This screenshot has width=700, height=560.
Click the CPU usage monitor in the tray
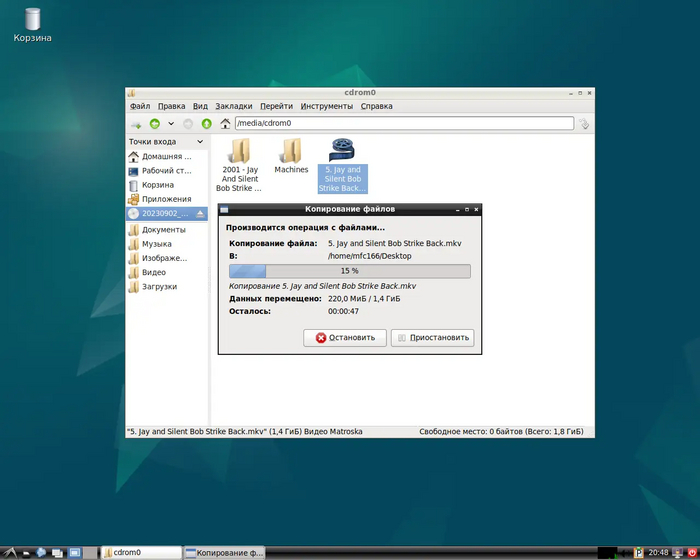pyautogui.click(x=607, y=553)
